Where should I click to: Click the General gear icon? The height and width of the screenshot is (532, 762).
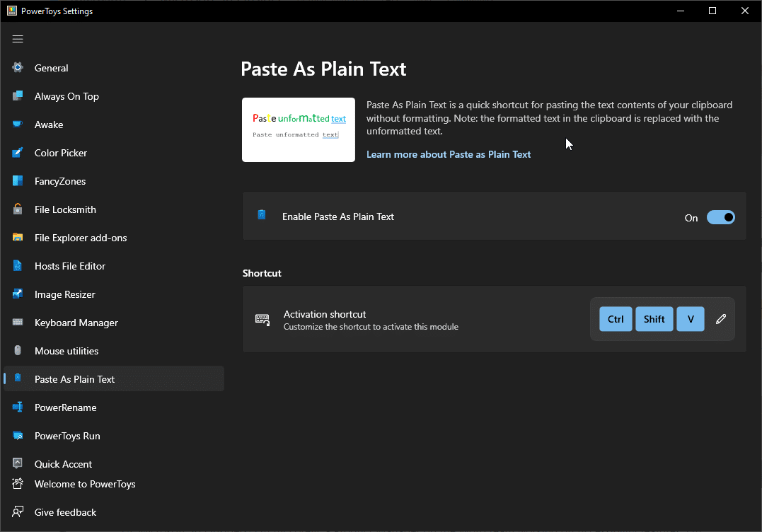pyautogui.click(x=18, y=67)
